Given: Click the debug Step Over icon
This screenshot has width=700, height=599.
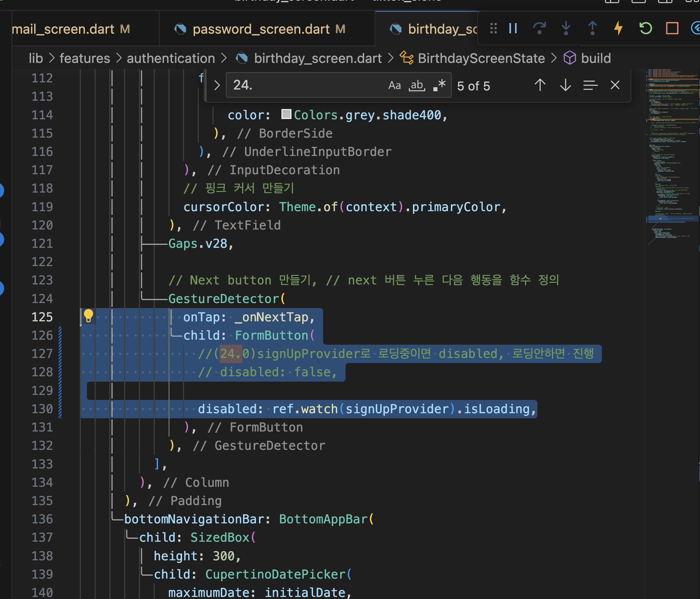Looking at the screenshot, I should [x=539, y=28].
